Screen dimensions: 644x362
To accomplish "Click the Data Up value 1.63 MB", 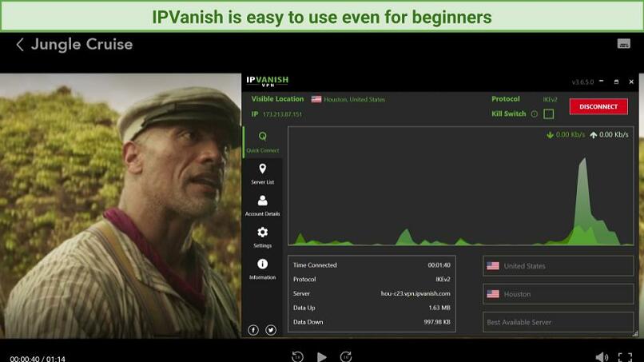I will point(439,308).
